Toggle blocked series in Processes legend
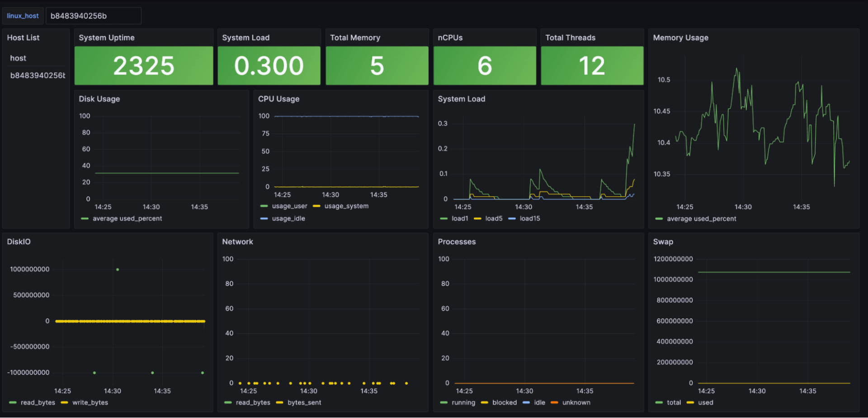 (505, 403)
